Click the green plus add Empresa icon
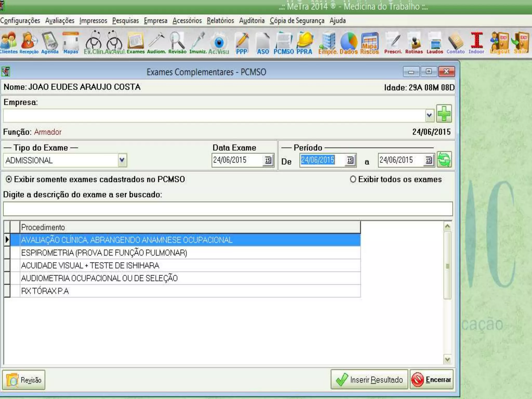Image resolution: width=532 pixels, height=399 pixels. 444,114
